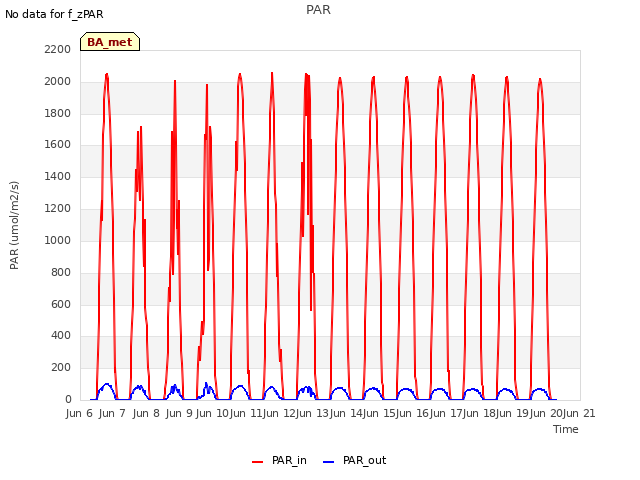This screenshot has width=640, height=480.
Task: Toggle the PAR_out legend entry
Action: tap(354, 461)
